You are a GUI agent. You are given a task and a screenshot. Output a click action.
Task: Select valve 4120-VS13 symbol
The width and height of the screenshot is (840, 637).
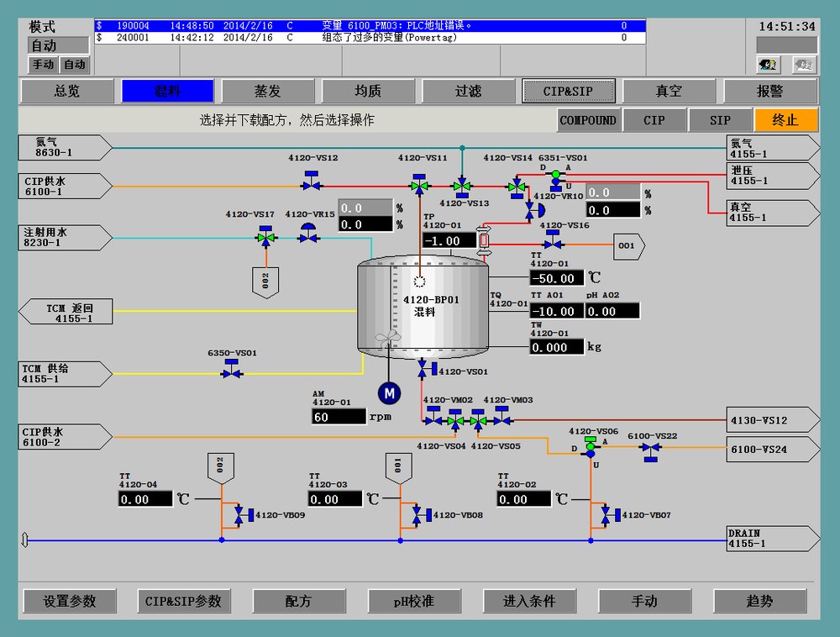point(462,188)
